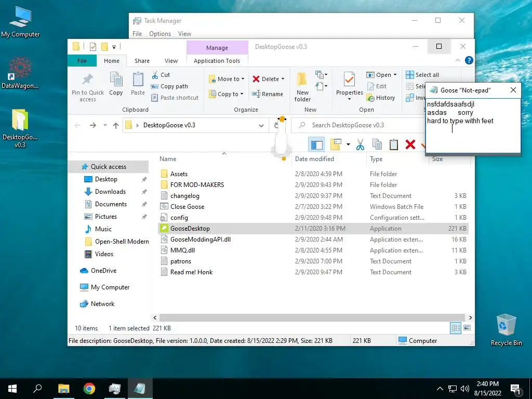The width and height of the screenshot is (532, 399).
Task: Switch to the Share ribbon tab
Action: pyautogui.click(x=142, y=61)
